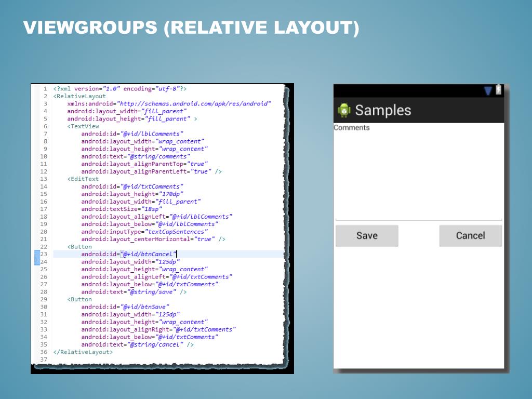Click the <TextView tag on line 6

83,126
